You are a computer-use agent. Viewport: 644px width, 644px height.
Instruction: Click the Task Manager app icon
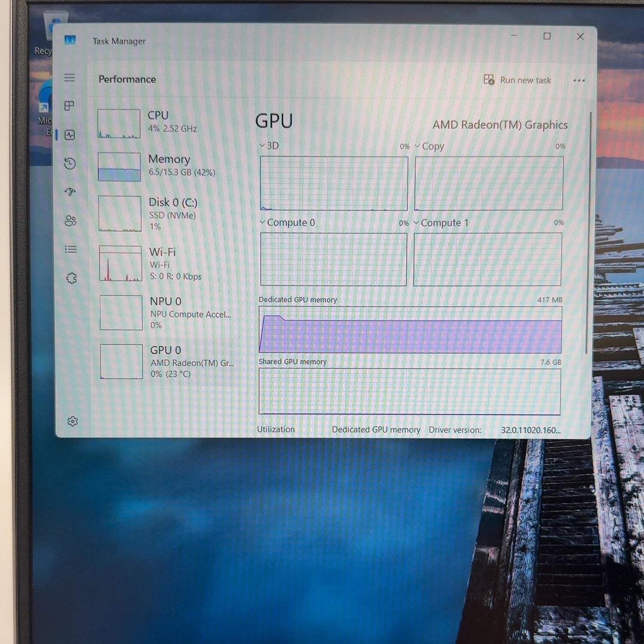tap(70, 40)
